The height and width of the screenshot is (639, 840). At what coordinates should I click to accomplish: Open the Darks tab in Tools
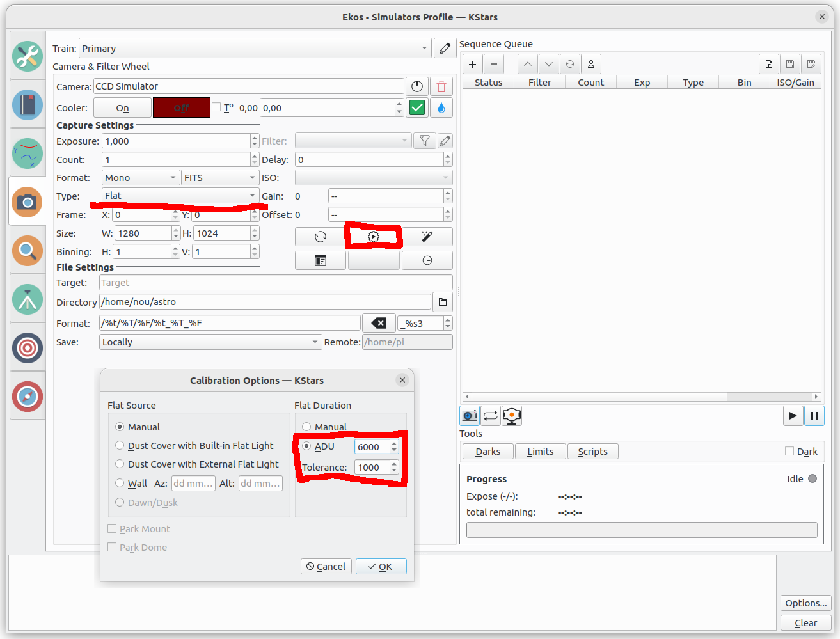coord(487,452)
